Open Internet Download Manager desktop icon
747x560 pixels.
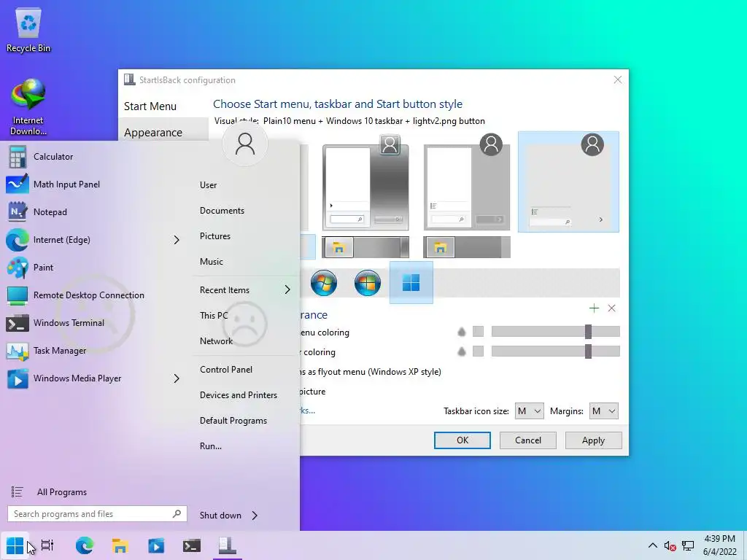click(x=28, y=108)
